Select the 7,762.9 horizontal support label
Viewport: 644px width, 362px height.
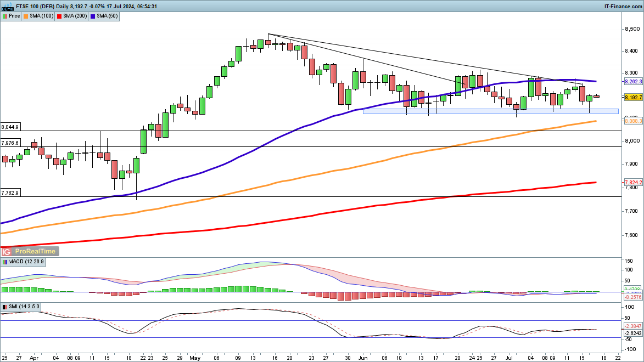click(10, 193)
